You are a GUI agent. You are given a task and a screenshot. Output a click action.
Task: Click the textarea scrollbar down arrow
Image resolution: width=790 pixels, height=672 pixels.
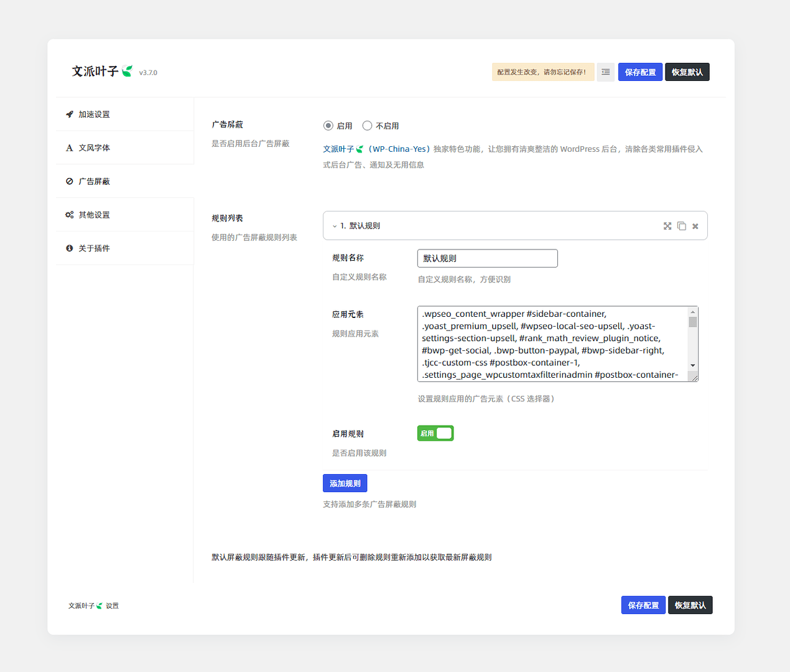click(692, 365)
